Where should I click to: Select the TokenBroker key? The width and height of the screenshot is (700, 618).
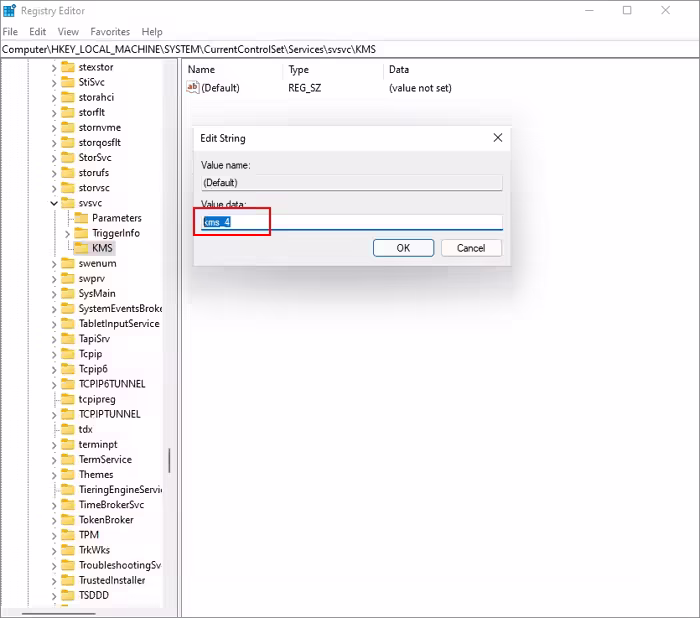pyautogui.click(x=106, y=520)
